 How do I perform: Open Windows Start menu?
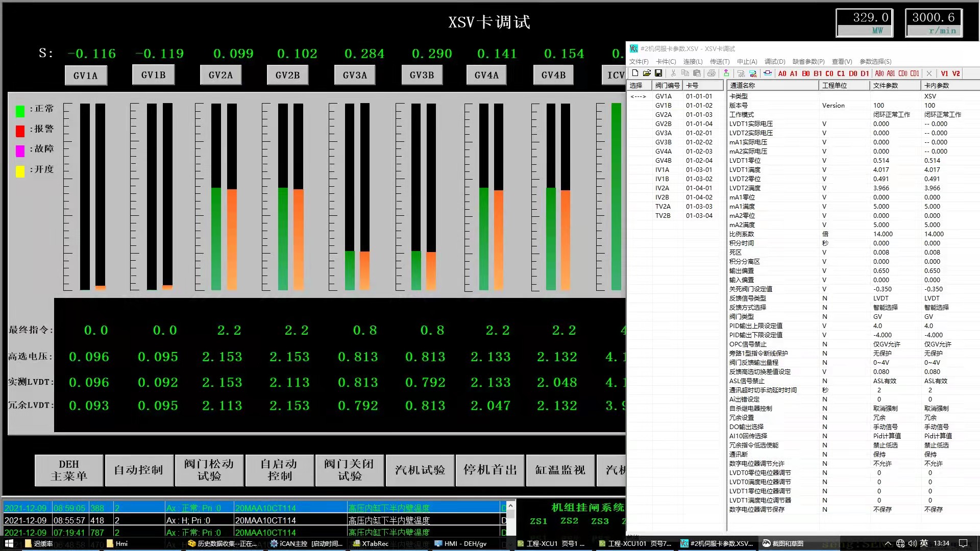click(x=9, y=543)
